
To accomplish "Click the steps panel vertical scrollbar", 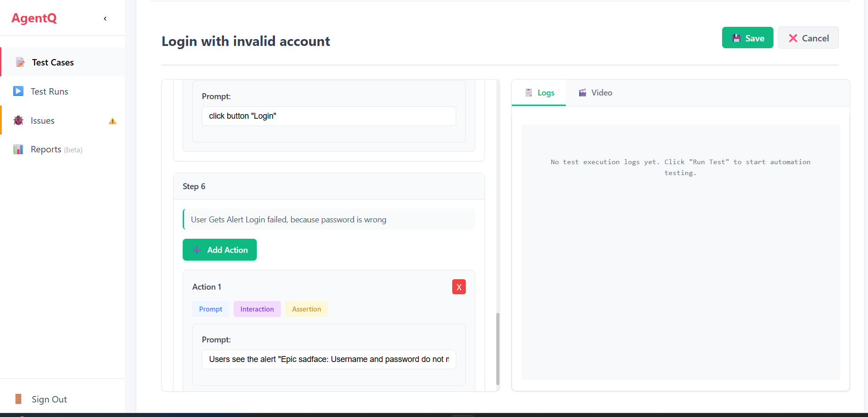I will click(x=498, y=348).
